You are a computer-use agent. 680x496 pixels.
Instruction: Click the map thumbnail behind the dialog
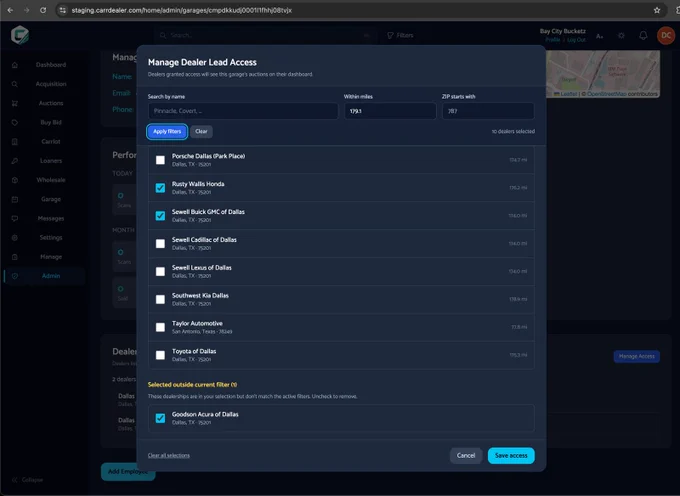(x=603, y=74)
